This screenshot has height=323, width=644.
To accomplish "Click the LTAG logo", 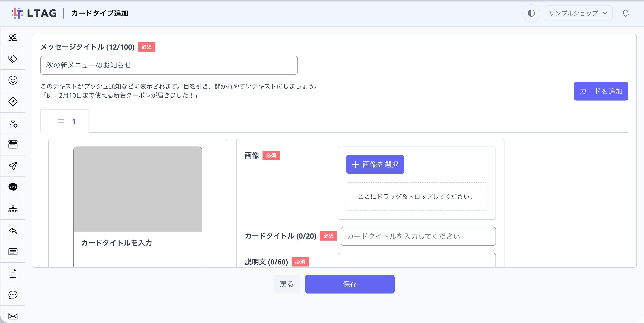I will click(x=34, y=13).
